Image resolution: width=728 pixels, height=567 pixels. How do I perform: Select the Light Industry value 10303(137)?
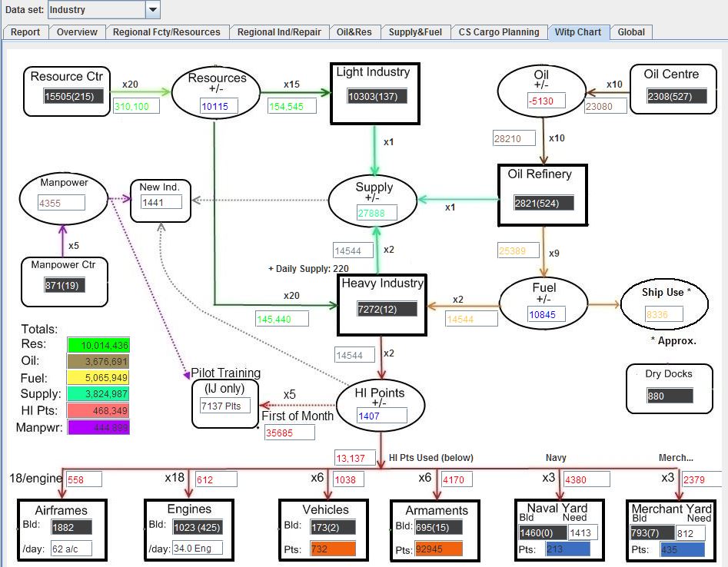click(x=377, y=96)
